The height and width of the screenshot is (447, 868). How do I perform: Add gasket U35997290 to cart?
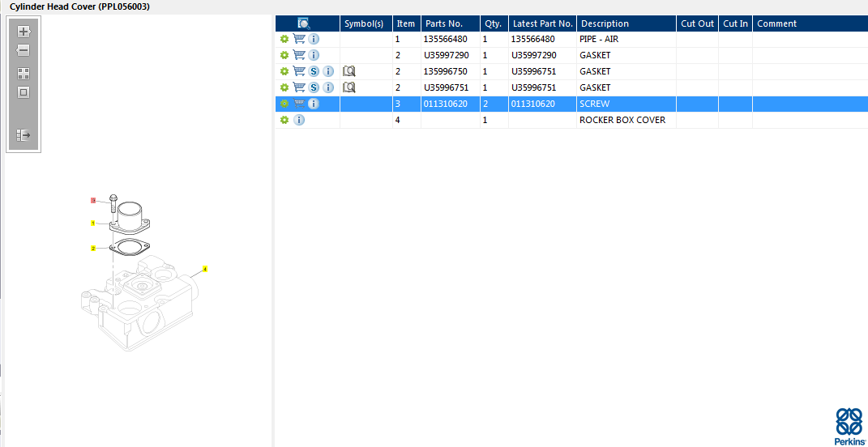(299, 55)
